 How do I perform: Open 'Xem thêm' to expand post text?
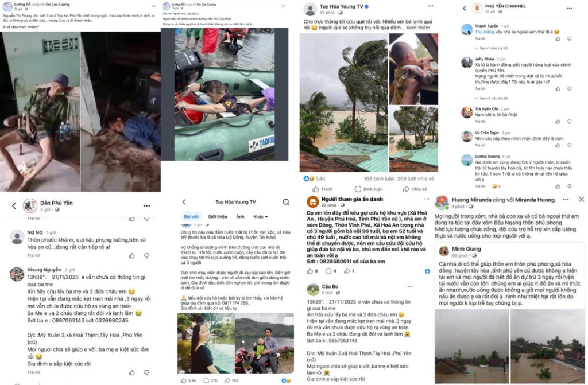[x=418, y=28]
